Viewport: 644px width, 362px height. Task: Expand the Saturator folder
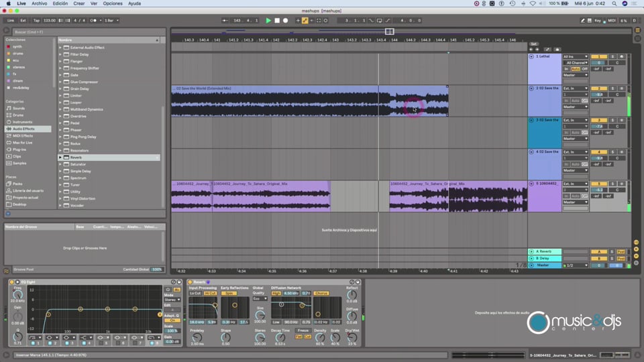click(x=60, y=164)
